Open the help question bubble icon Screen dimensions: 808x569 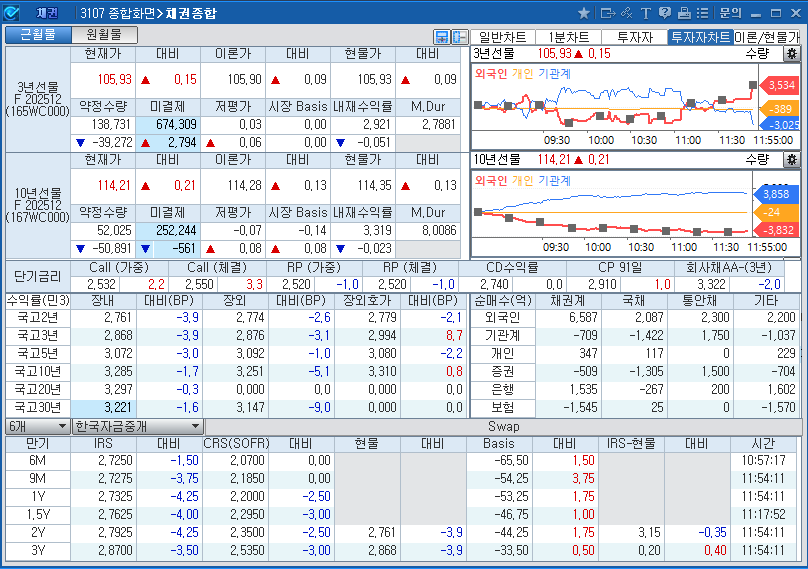click(665, 13)
